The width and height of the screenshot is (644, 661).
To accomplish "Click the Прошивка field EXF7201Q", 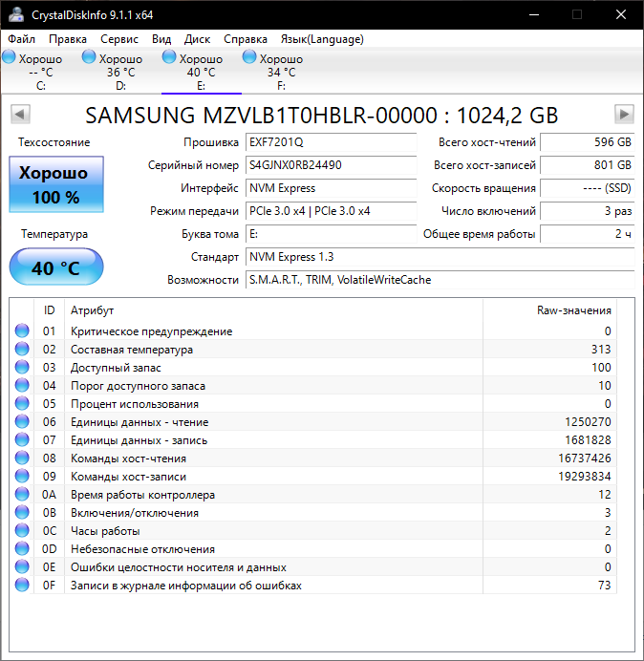I will (331, 142).
